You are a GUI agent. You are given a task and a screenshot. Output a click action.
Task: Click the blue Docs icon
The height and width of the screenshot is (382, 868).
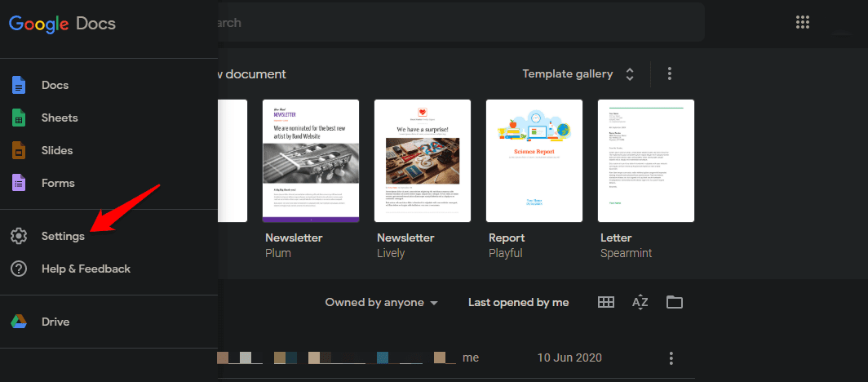tap(19, 85)
